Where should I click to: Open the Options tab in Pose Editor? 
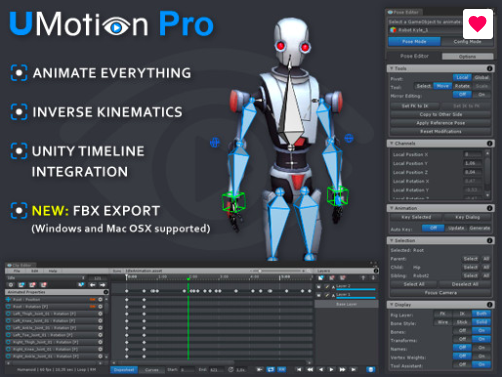[467, 56]
